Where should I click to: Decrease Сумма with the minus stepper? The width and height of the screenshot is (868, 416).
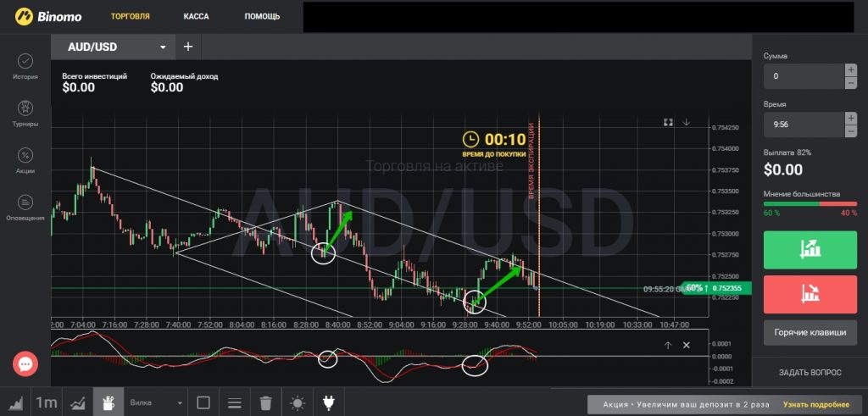pos(851,83)
